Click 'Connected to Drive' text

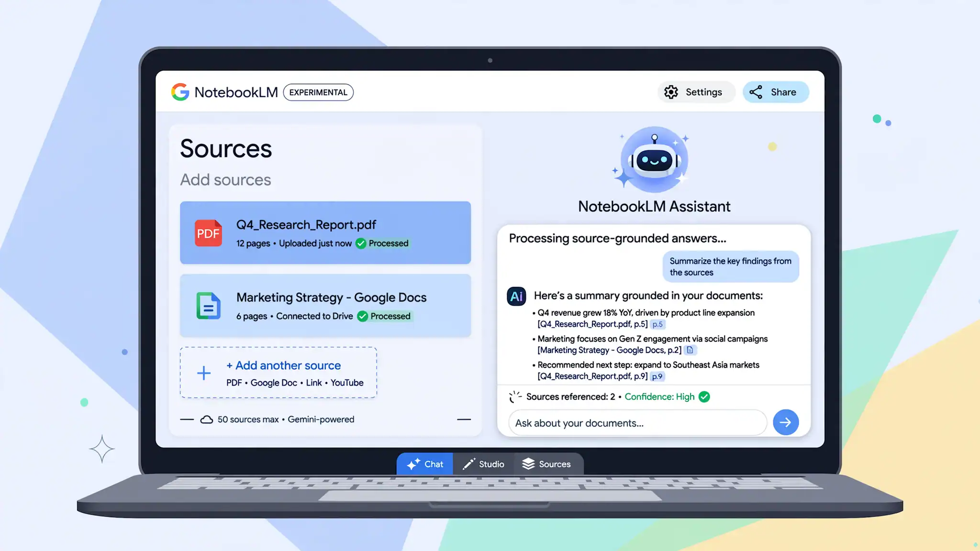(314, 316)
